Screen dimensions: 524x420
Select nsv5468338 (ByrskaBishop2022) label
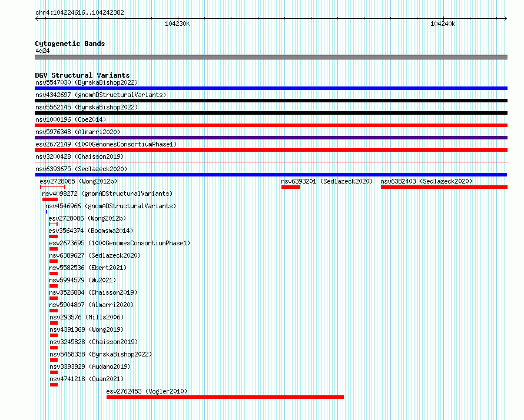coord(101,354)
